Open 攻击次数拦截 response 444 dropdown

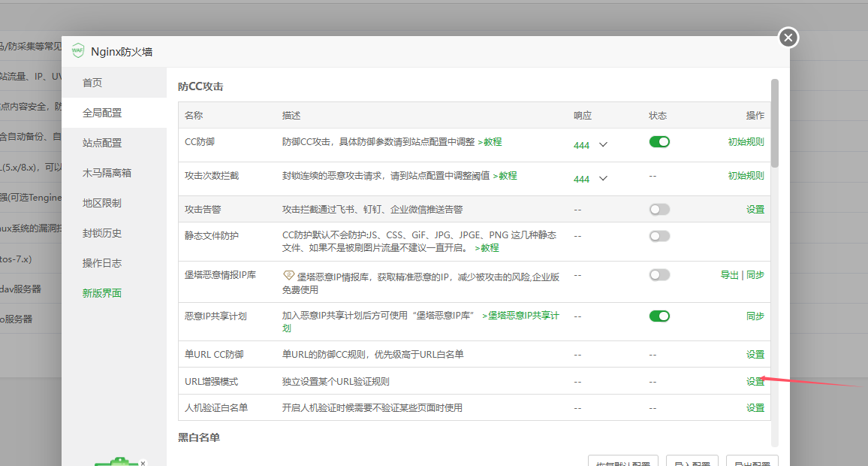pos(591,179)
